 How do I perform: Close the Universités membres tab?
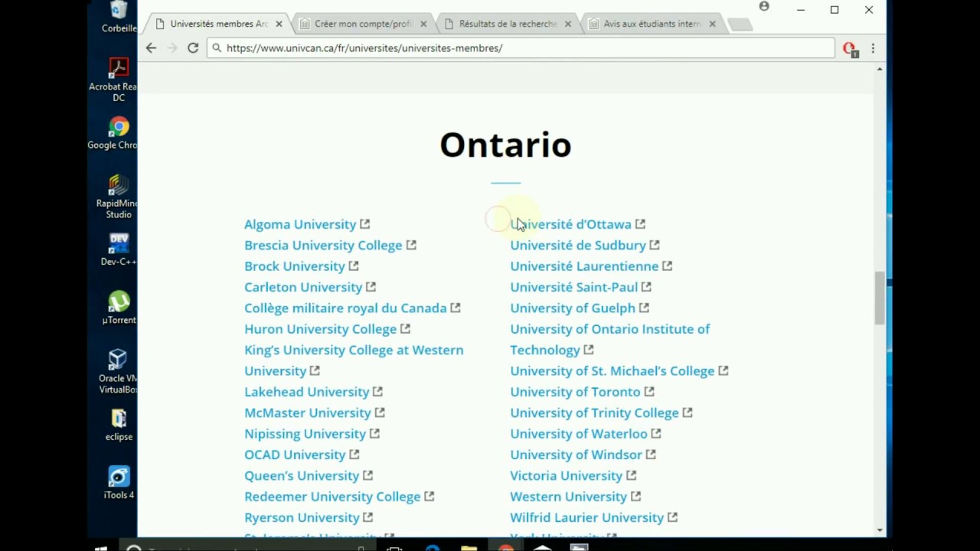[279, 24]
